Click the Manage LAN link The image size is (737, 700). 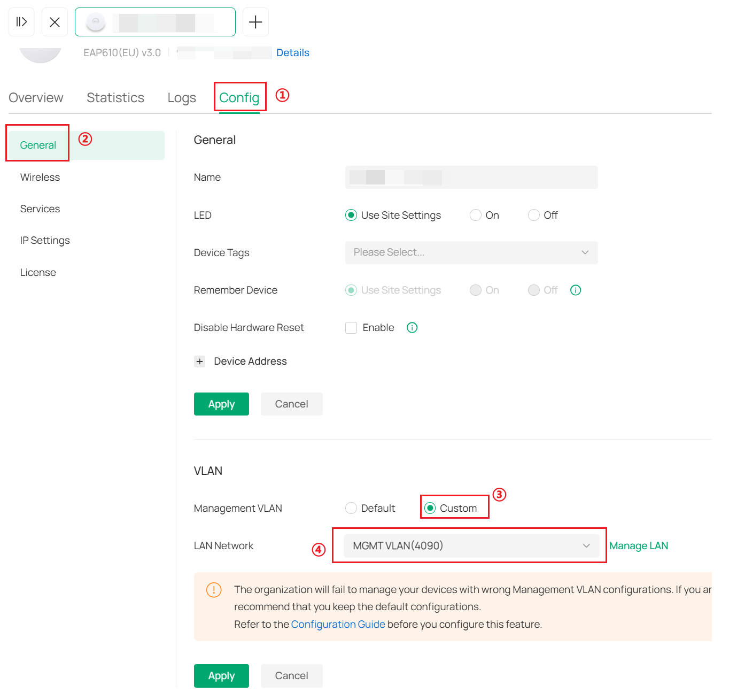click(x=638, y=545)
